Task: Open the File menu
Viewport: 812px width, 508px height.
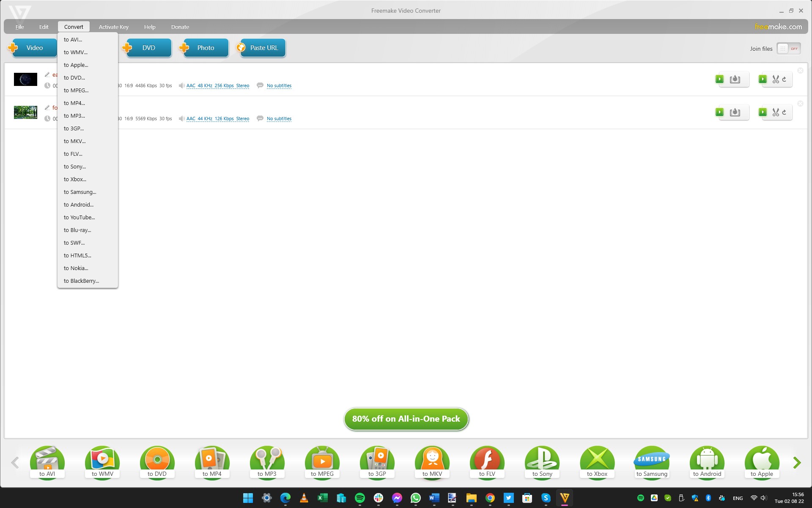Action: tap(20, 27)
